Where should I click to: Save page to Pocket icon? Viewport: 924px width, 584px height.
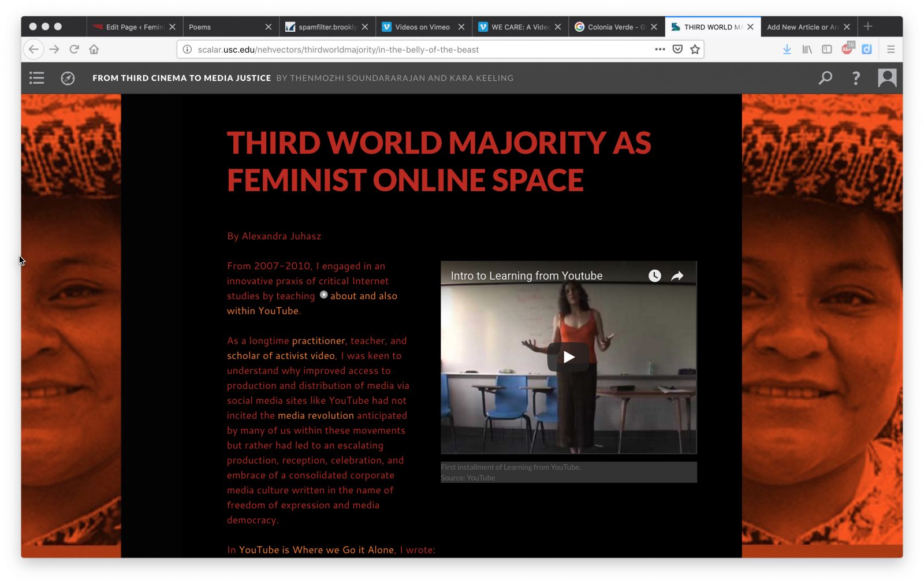[678, 50]
